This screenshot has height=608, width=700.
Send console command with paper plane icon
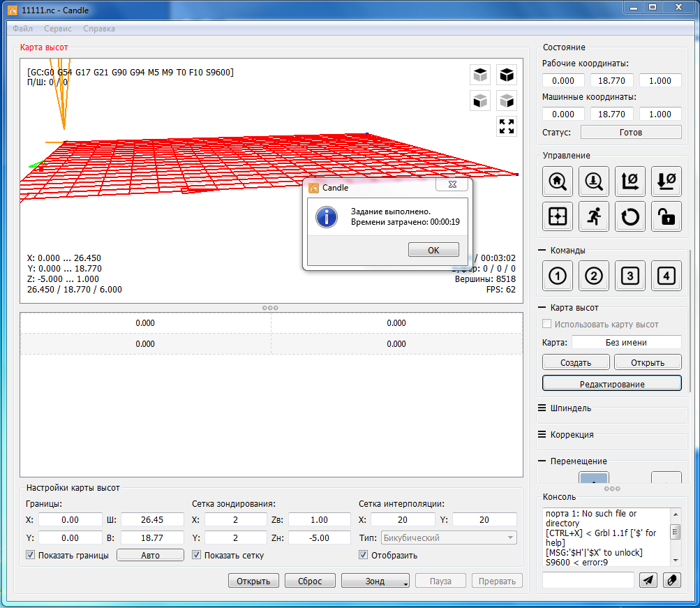648,580
